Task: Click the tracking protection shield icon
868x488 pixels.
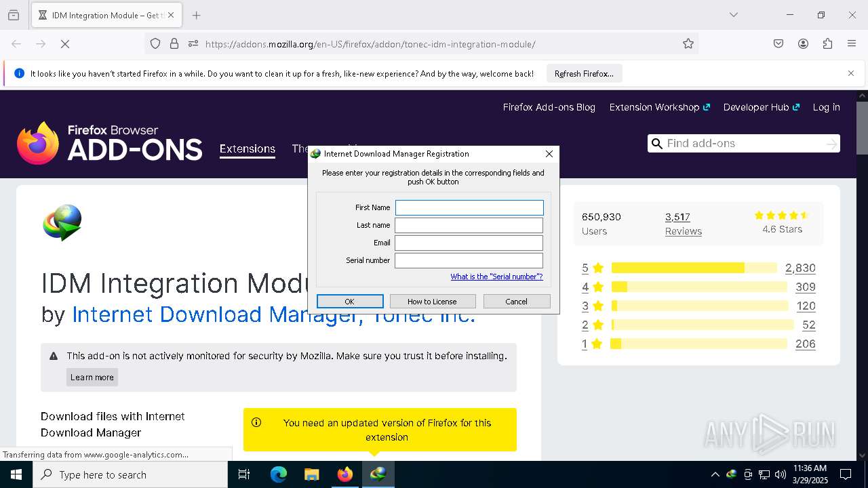Action: (x=155, y=44)
